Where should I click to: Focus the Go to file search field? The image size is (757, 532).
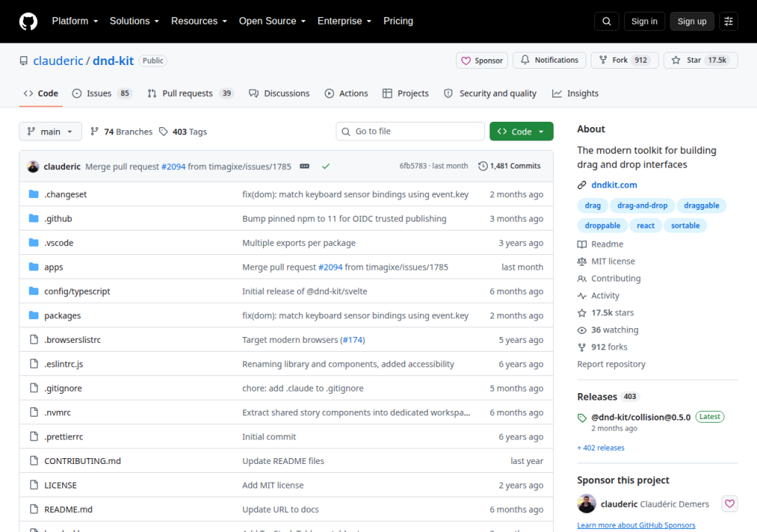[x=410, y=132]
